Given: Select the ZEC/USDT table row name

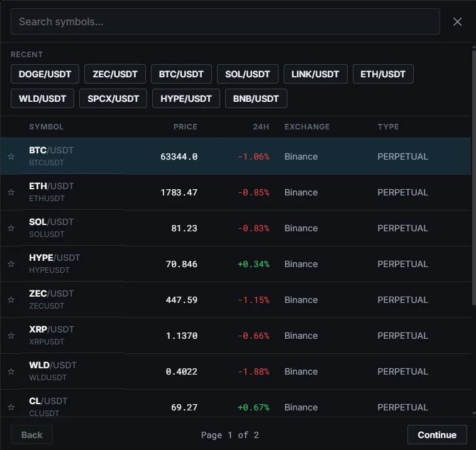Looking at the screenshot, I should pos(52,294).
